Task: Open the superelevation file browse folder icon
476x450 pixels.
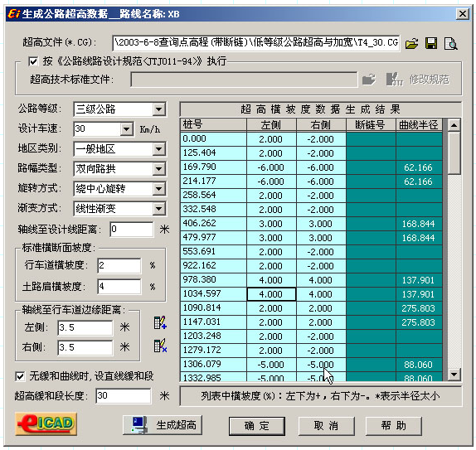Action: 411,43
